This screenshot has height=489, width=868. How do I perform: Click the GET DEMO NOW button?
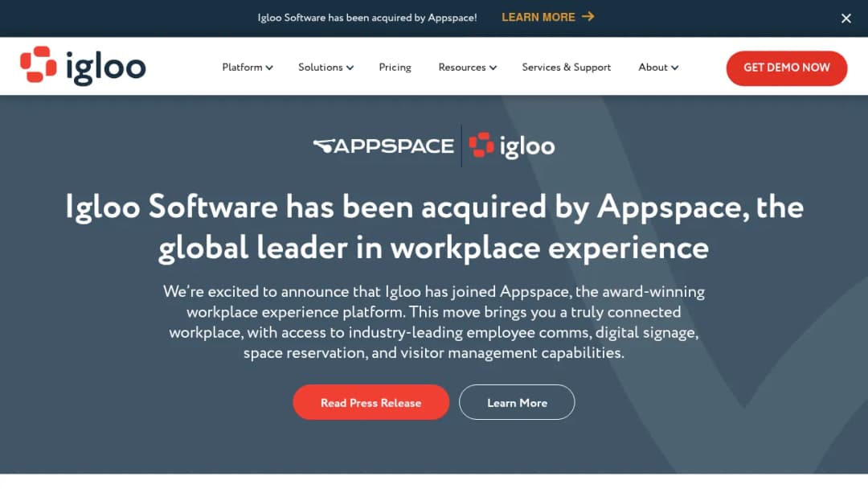[x=787, y=68]
